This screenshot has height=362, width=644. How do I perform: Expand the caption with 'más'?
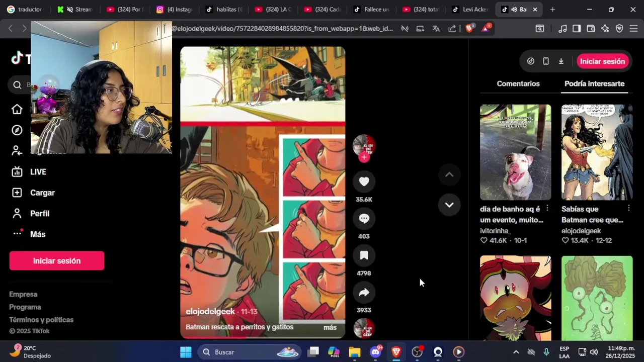point(330,327)
